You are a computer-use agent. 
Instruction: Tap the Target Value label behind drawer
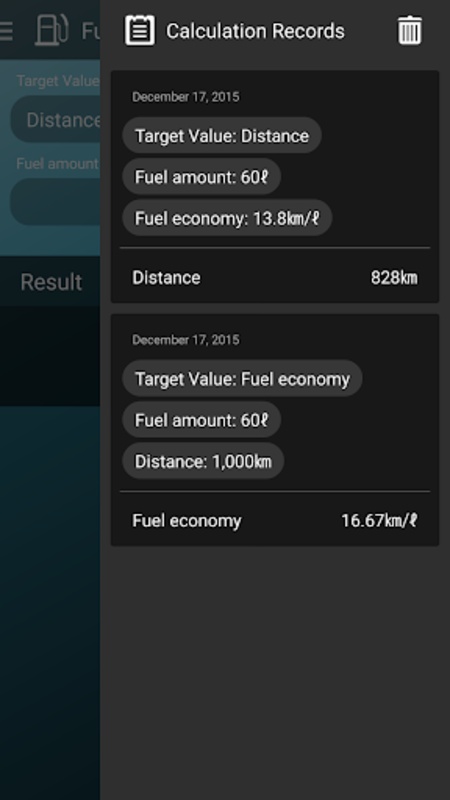click(58, 81)
